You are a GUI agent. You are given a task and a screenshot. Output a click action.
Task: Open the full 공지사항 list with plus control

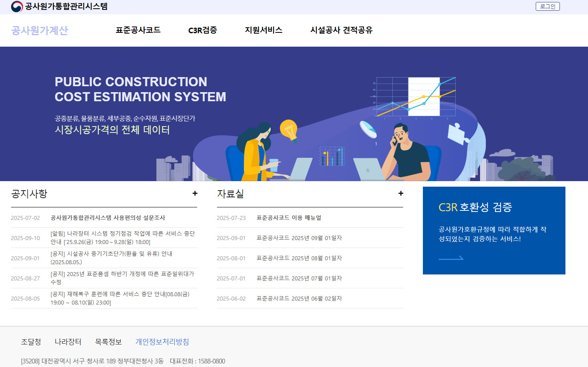click(195, 193)
